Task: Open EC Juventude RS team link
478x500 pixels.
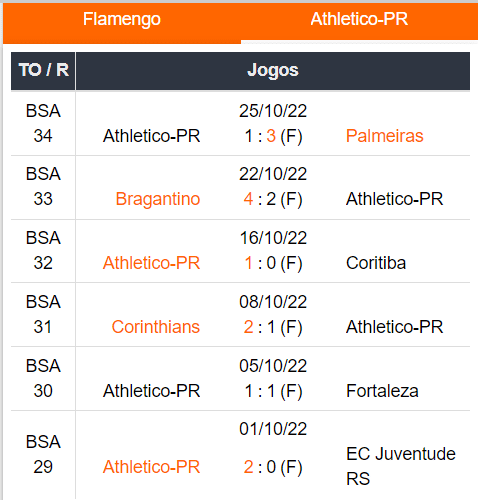Action: click(401, 466)
